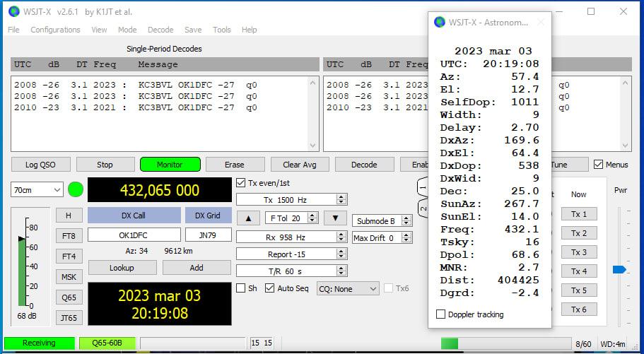Click the globe icon in Astronomical Data window

[440, 22]
